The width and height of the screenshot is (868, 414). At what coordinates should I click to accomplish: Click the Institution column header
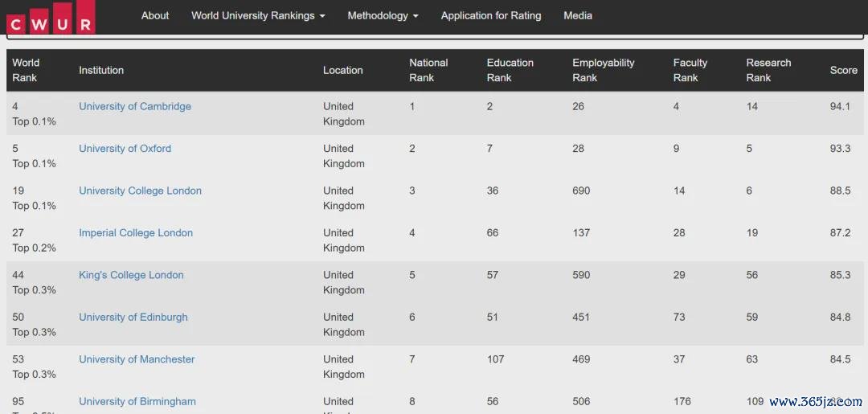point(101,70)
